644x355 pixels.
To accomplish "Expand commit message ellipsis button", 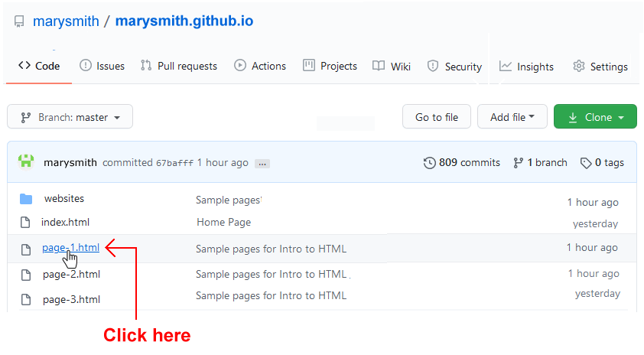I will 262,163.
